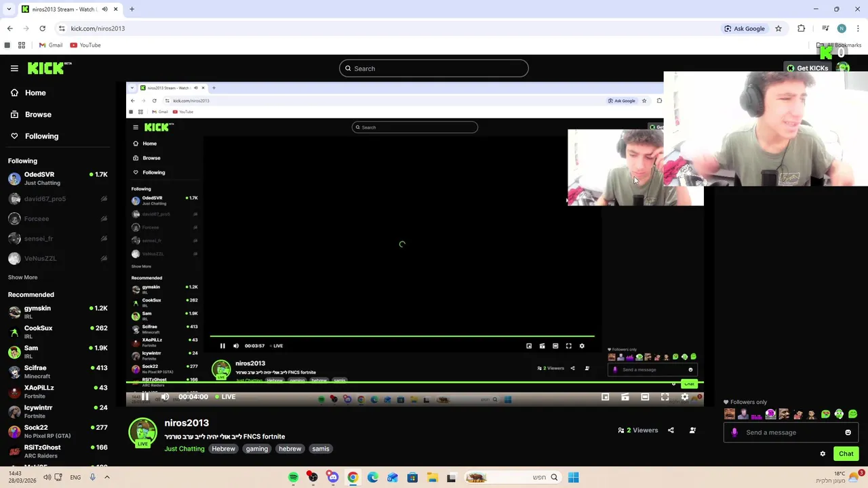
Task: Open Scifrae Minecraft channel
Action: (x=58, y=371)
